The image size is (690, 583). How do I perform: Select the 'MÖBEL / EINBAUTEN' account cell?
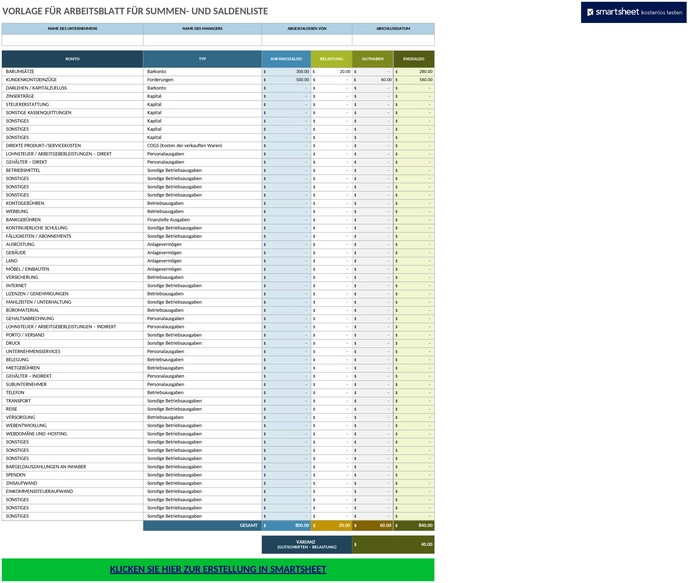[72, 269]
